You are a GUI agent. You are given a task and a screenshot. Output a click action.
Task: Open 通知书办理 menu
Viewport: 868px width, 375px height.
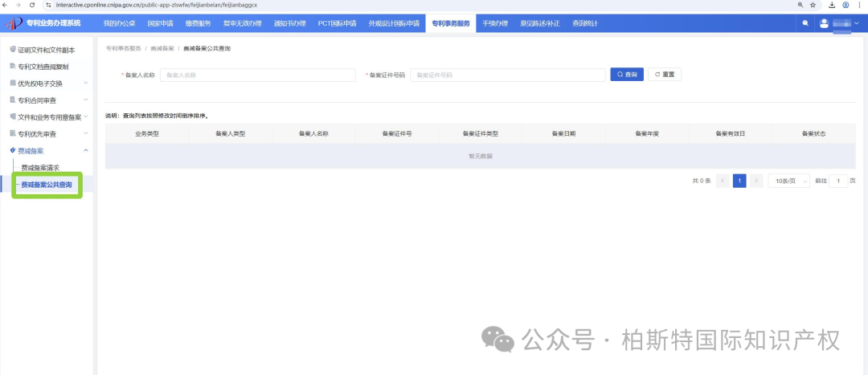coord(289,24)
